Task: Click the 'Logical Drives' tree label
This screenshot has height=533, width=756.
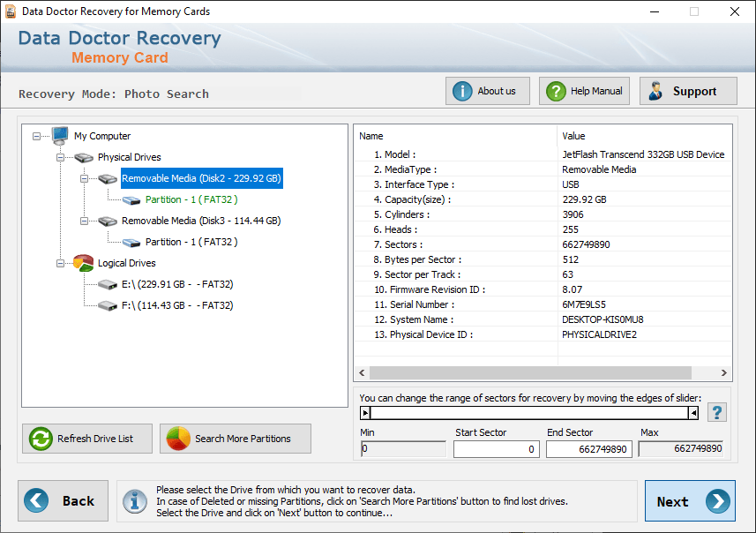Action: click(127, 263)
